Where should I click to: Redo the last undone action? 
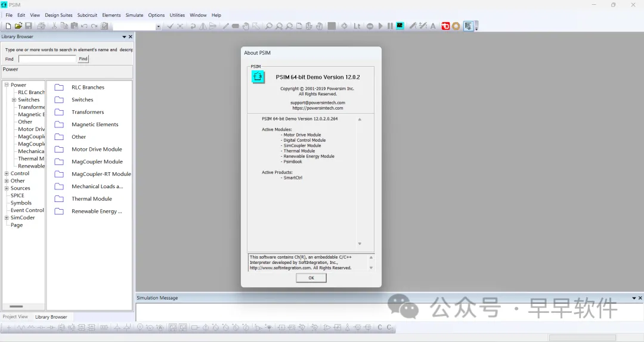94,26
